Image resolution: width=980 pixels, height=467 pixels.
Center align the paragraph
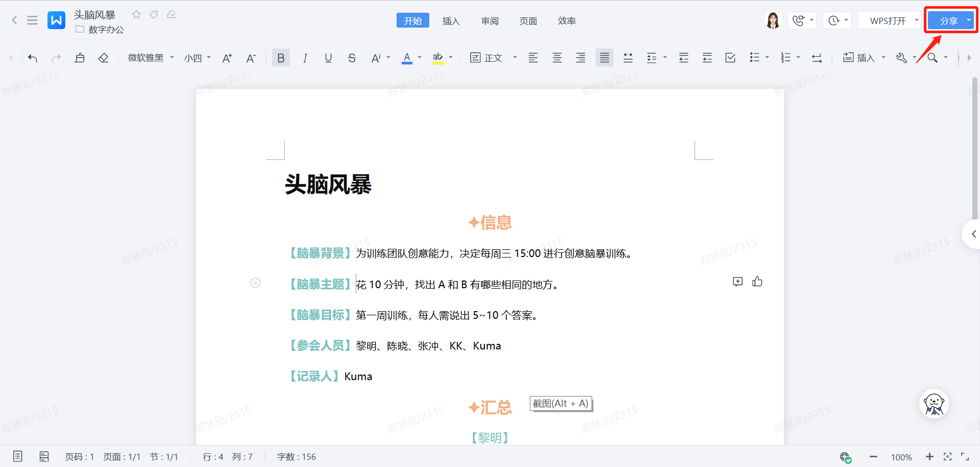point(557,58)
